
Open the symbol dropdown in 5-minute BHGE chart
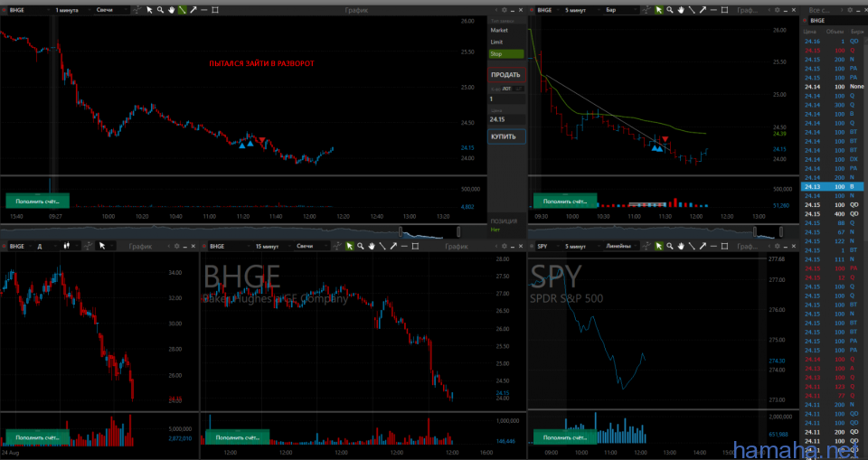549,10
